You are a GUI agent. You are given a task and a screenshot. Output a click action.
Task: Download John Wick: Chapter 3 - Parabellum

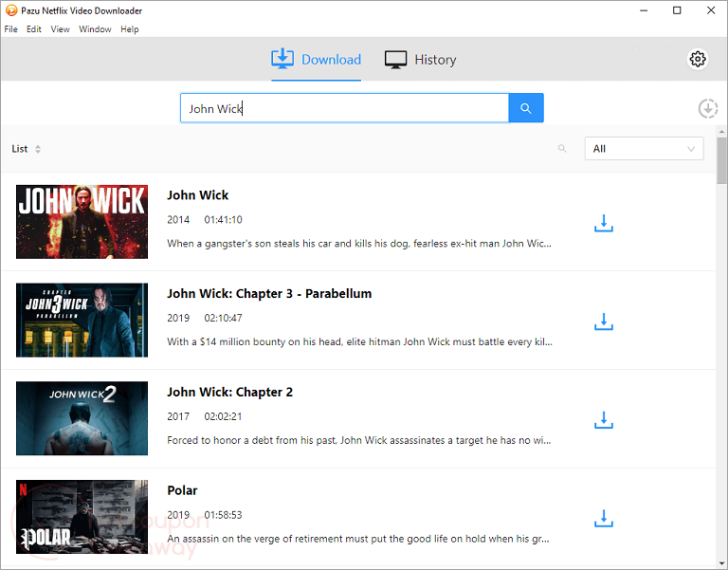pyautogui.click(x=604, y=322)
